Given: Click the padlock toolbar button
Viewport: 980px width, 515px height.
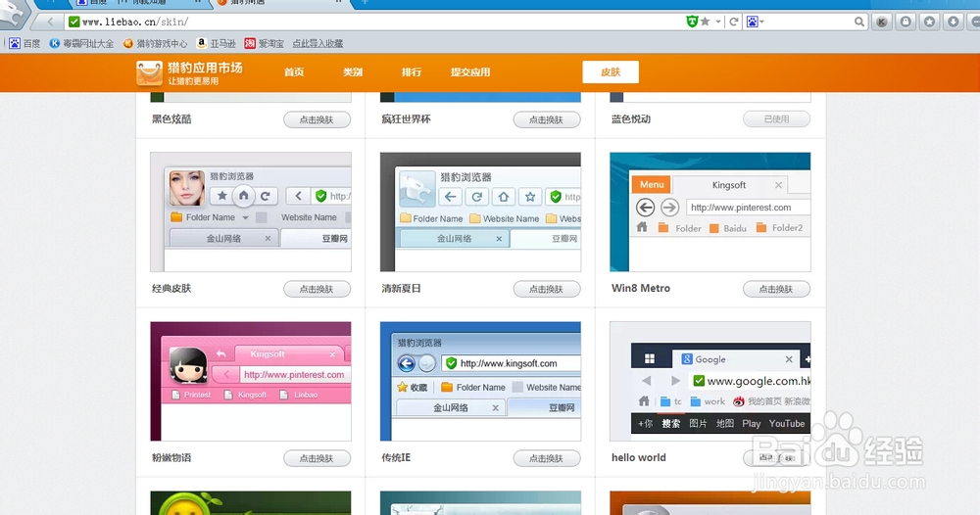Looking at the screenshot, I should tap(906, 22).
